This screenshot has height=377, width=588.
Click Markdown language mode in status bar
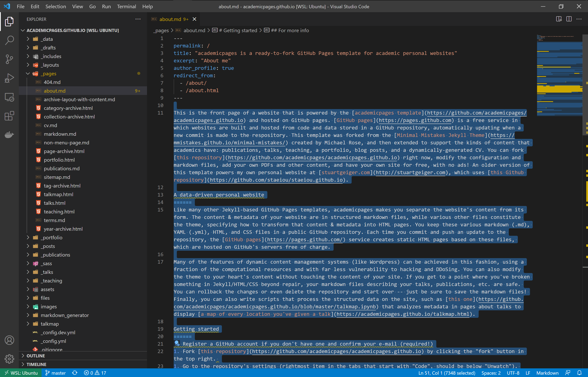pos(547,373)
